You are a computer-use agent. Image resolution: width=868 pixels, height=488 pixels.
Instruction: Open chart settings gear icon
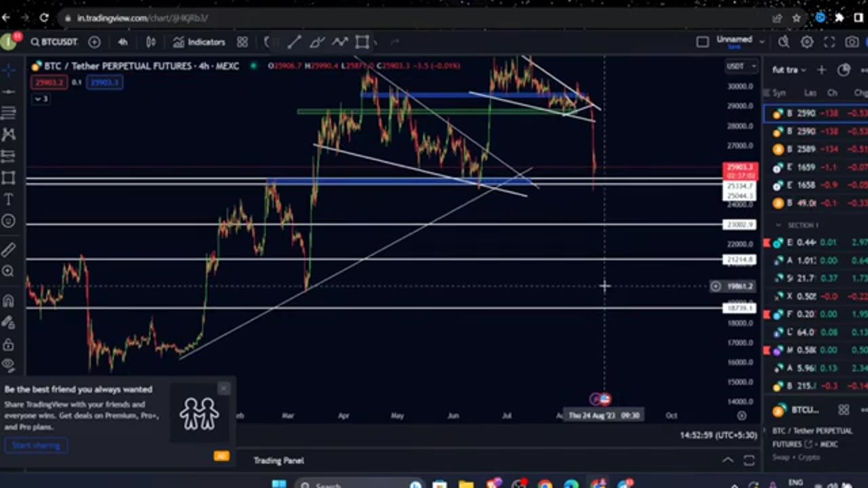point(807,42)
